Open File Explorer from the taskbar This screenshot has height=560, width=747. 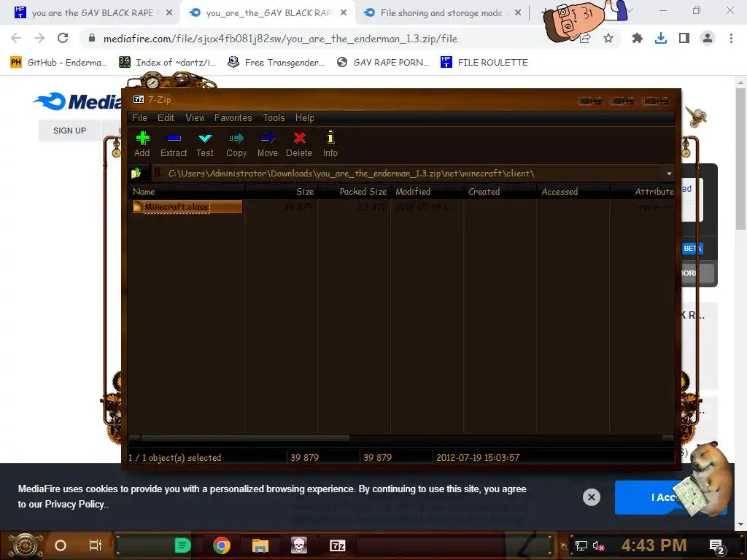click(x=260, y=545)
